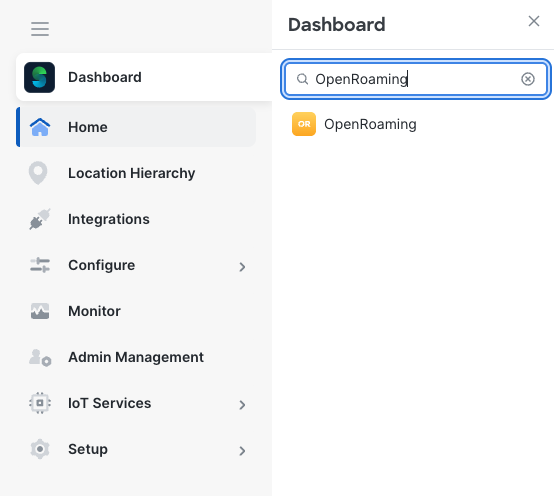The image size is (554, 496).
Task: Close the Dashboard search panel
Action: click(x=534, y=21)
